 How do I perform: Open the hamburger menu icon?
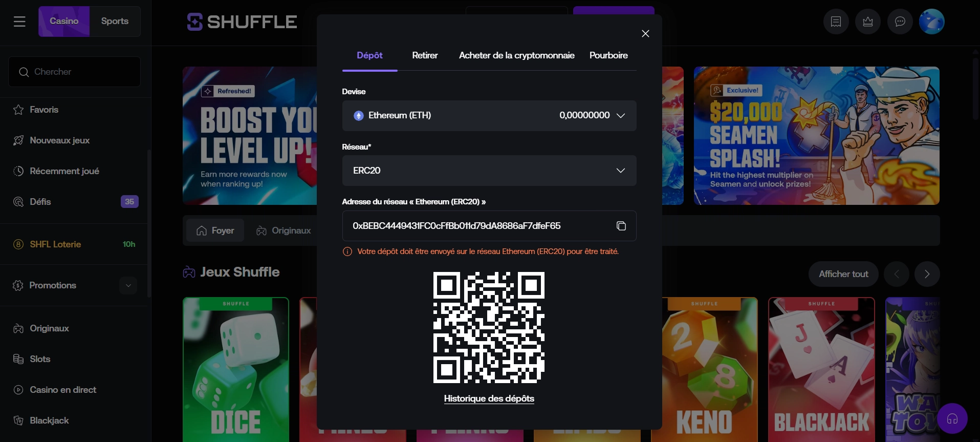(x=19, y=22)
